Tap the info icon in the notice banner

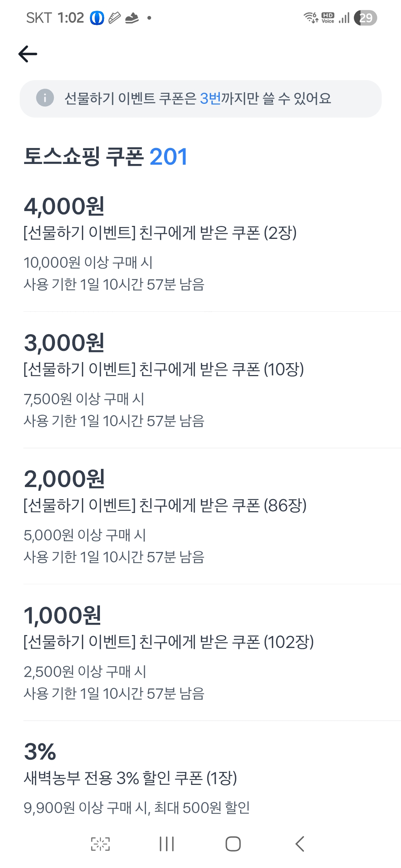point(45,98)
